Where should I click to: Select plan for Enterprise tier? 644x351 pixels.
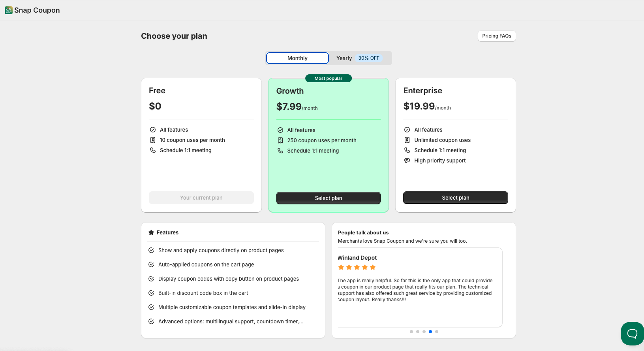pos(456,198)
